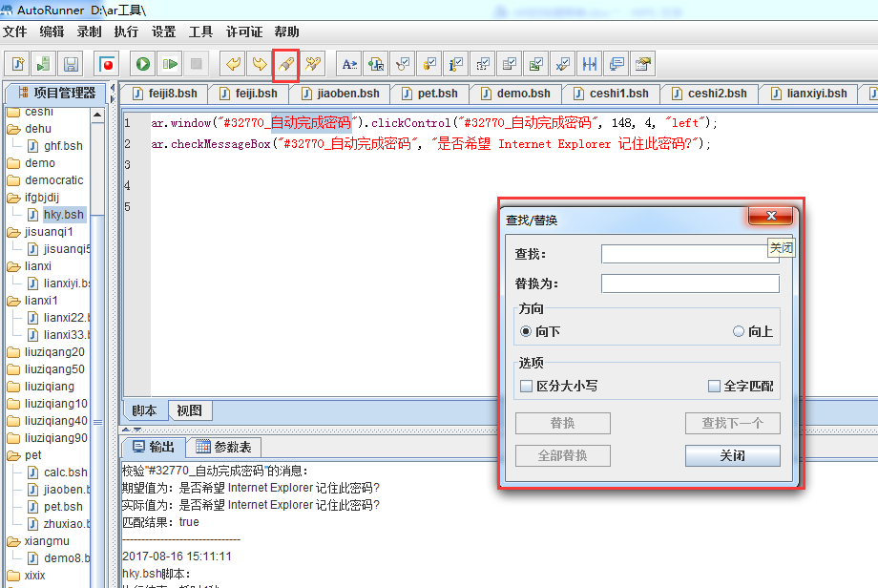Click the 'x' checkpoint toolbar icon

[563, 64]
